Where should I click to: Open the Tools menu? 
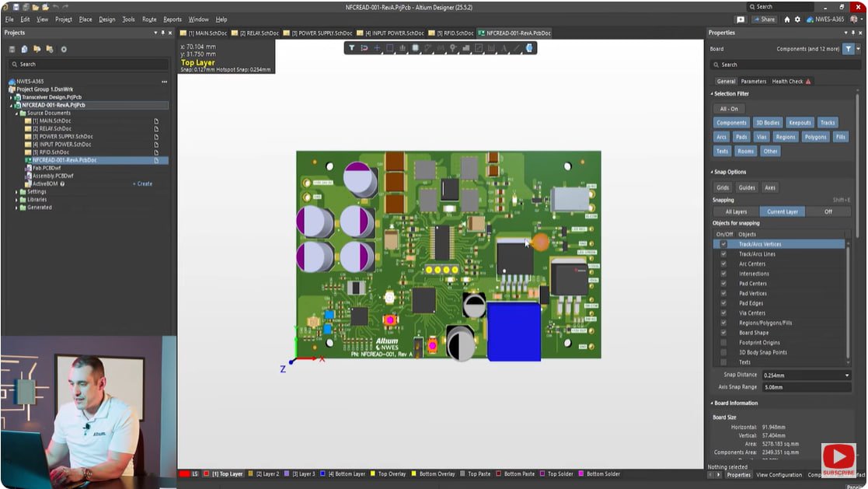(128, 19)
